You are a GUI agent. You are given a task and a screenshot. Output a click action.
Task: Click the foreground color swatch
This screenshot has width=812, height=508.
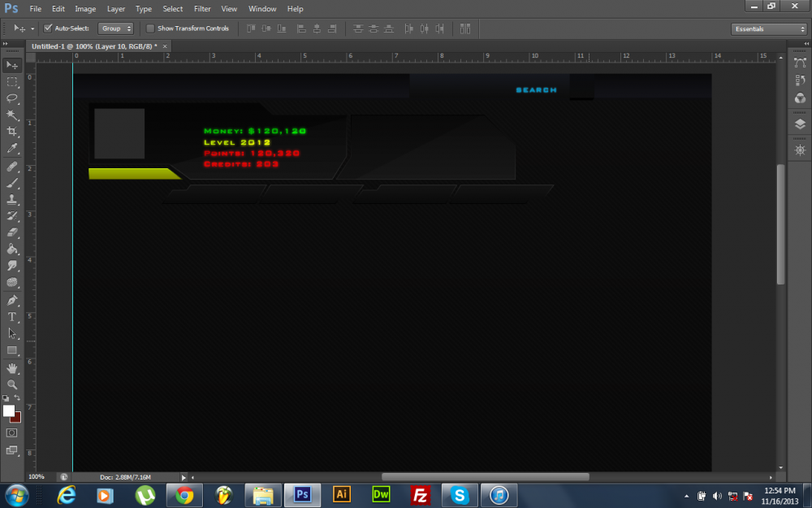tap(9, 411)
